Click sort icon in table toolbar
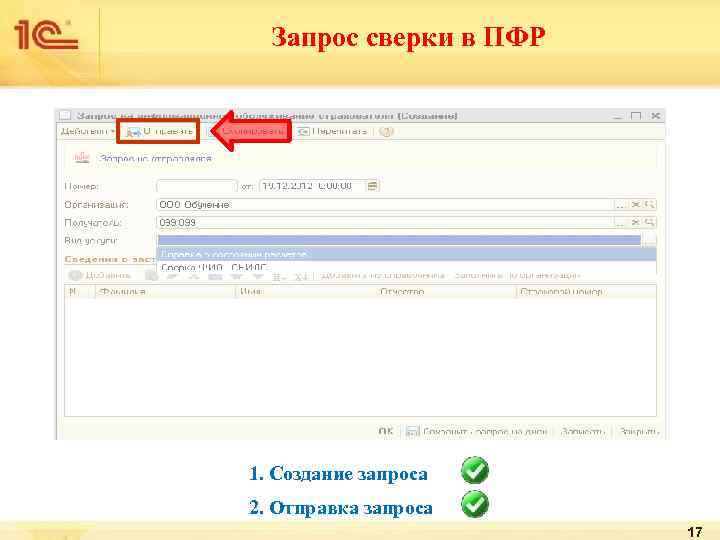The width and height of the screenshot is (720, 540). 301,276
